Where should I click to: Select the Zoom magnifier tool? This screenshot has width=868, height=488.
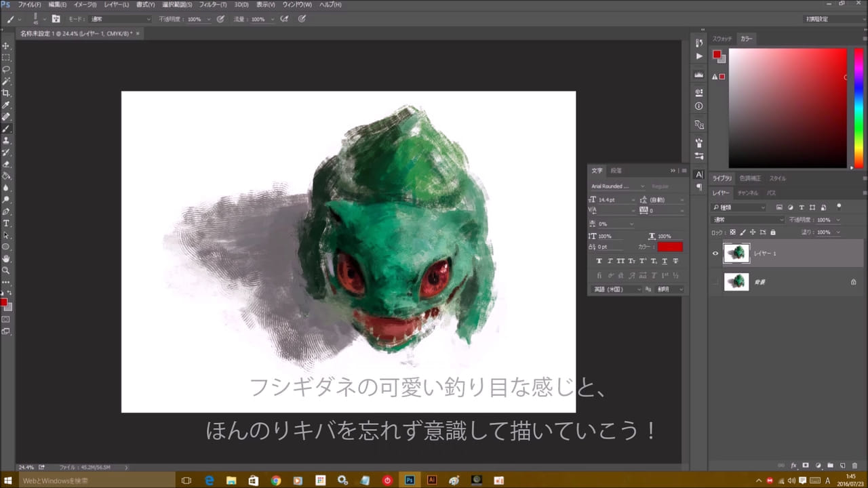point(6,270)
